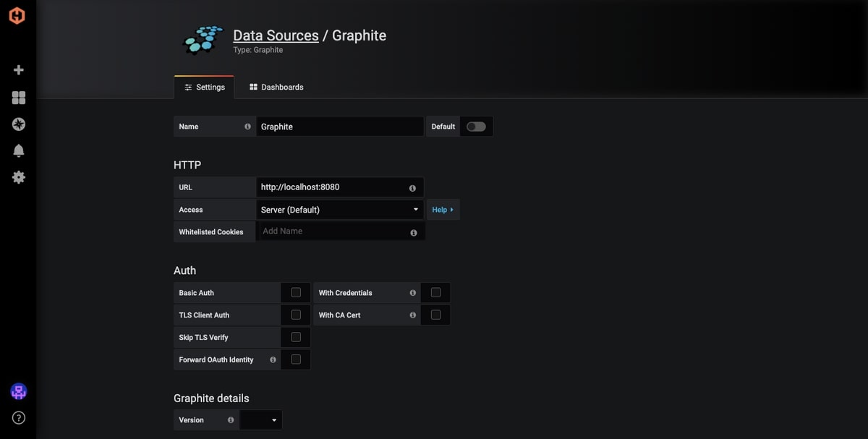The width and height of the screenshot is (868, 439).
Task: Click the info icon beside Version label
Action: pyautogui.click(x=231, y=419)
